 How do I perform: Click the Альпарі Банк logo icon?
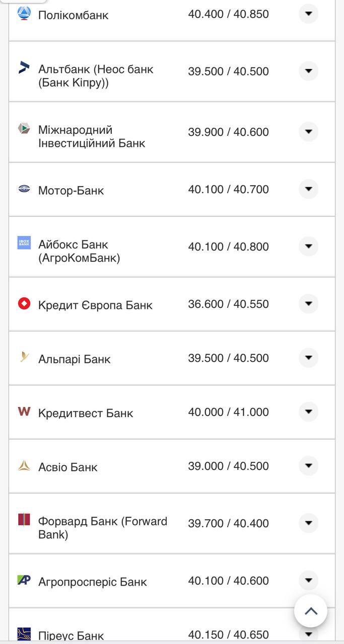24,357
